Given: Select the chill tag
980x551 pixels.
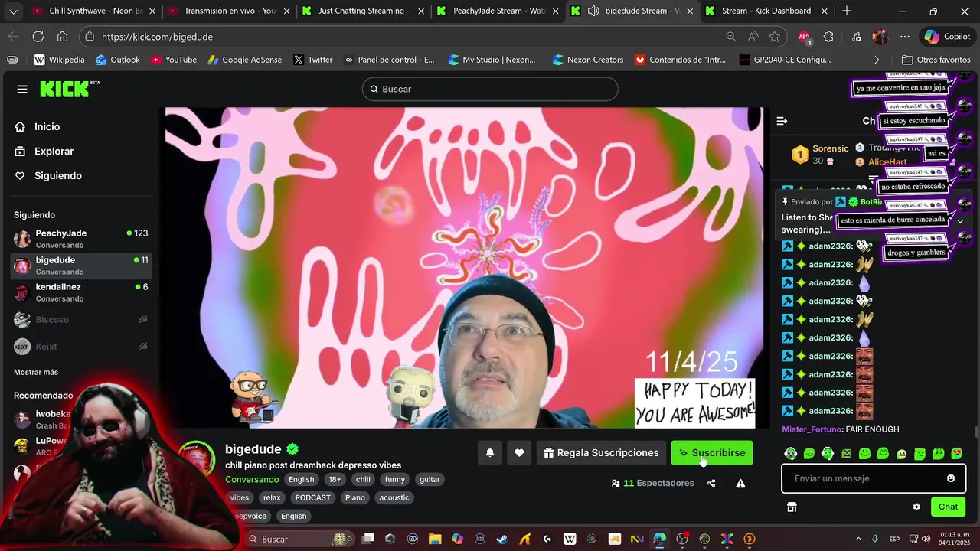Looking at the screenshot, I should [363, 480].
